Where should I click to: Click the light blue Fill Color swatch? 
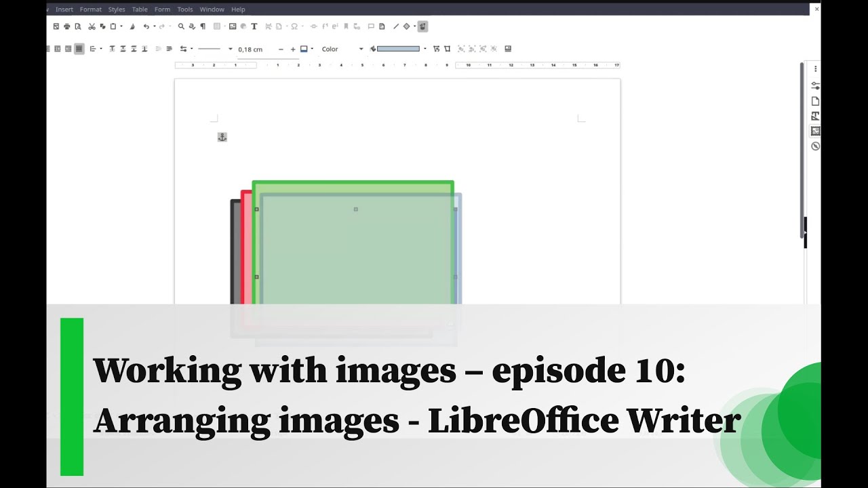398,49
